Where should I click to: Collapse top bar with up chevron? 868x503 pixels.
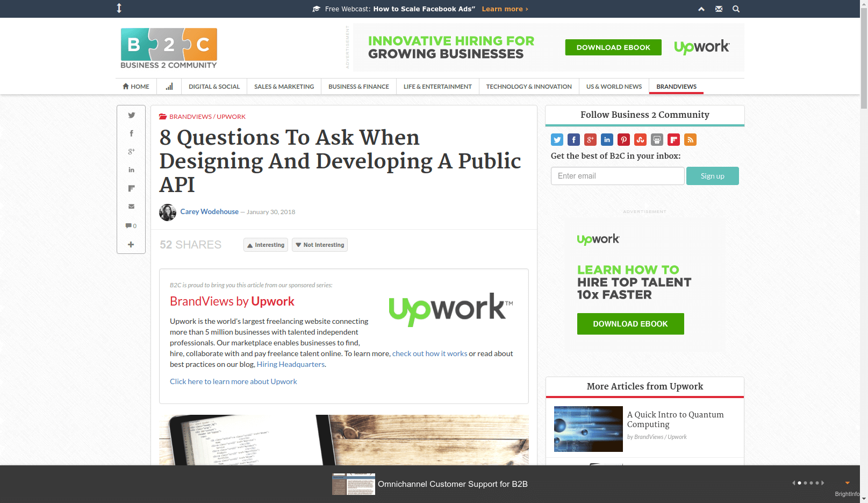[x=701, y=9]
